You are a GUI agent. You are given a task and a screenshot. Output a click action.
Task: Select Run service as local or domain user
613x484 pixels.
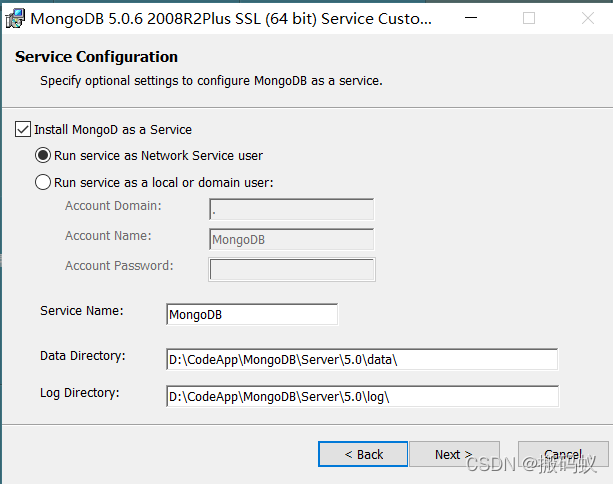tap(43, 182)
